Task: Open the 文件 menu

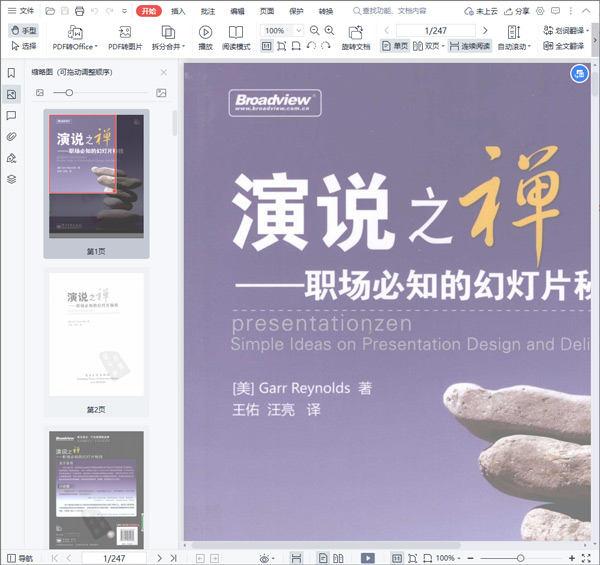Action: point(21,11)
